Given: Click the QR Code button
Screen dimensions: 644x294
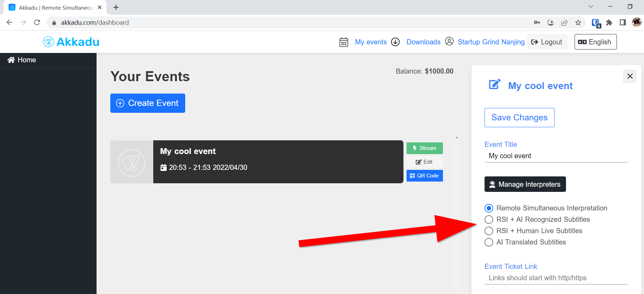Looking at the screenshot, I should tap(425, 176).
